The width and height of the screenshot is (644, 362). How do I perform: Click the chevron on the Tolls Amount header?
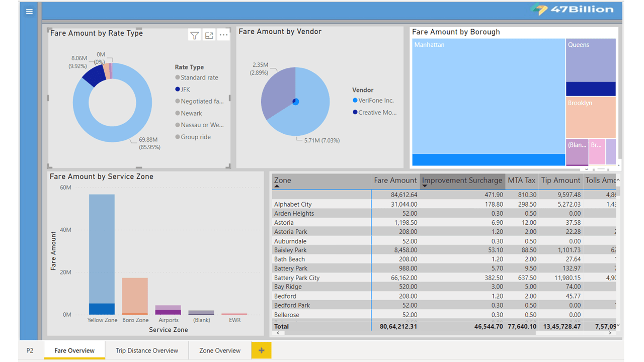(x=618, y=179)
